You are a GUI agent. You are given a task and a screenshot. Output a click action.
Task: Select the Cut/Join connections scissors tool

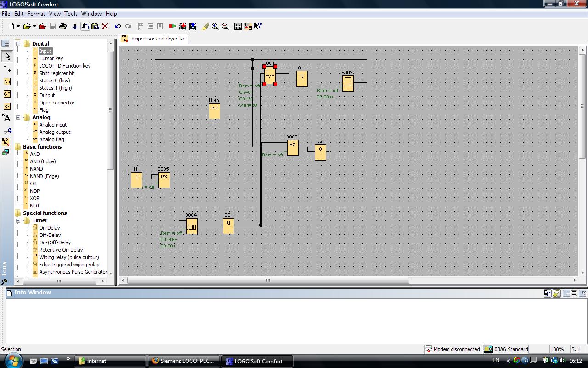(x=7, y=131)
